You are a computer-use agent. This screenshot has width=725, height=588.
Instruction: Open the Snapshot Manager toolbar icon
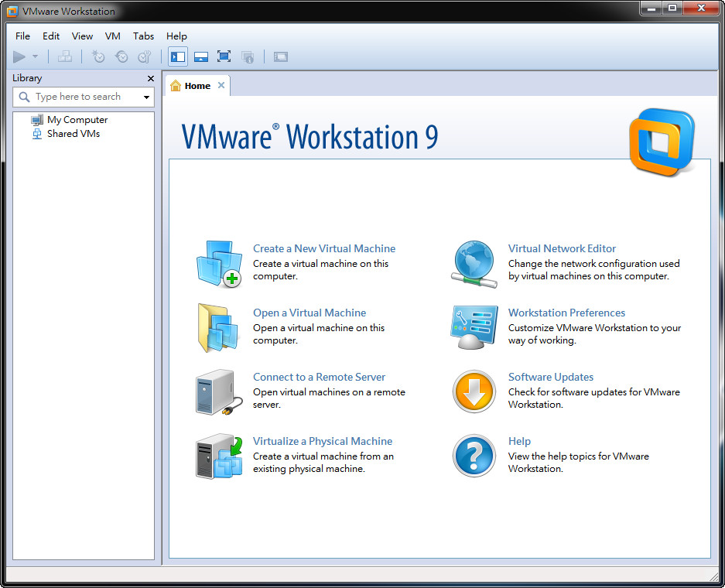[145, 56]
